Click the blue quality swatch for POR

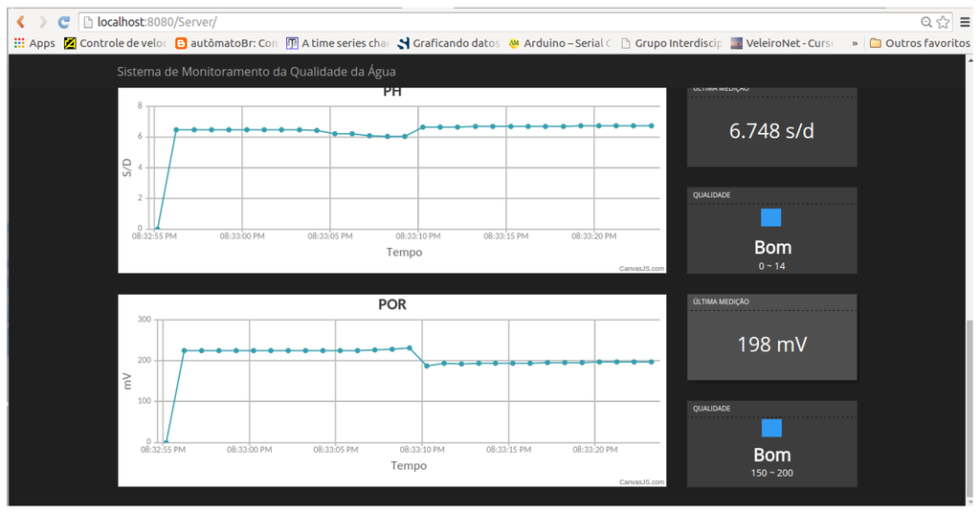pos(771,428)
